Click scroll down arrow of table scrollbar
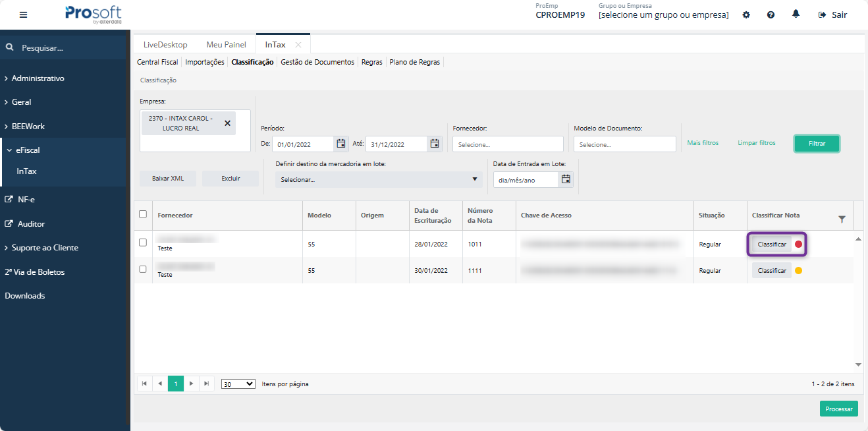The width and height of the screenshot is (868, 431). tap(858, 364)
